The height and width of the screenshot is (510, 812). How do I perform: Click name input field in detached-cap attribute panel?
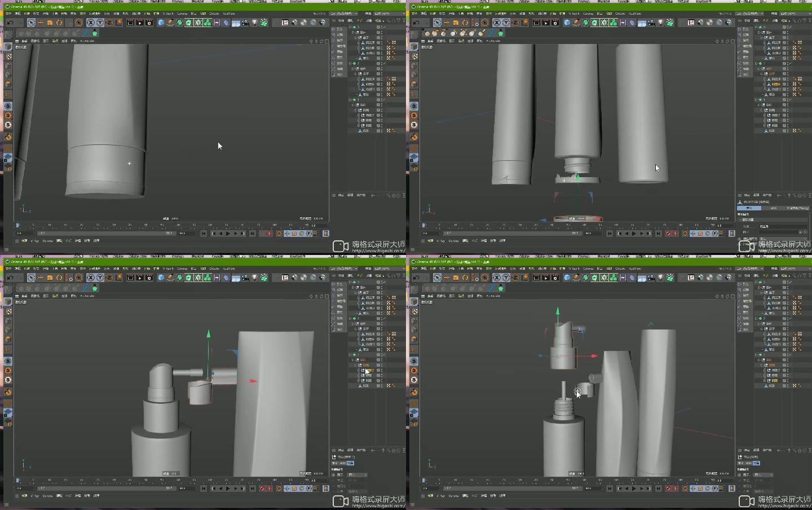[783, 226]
